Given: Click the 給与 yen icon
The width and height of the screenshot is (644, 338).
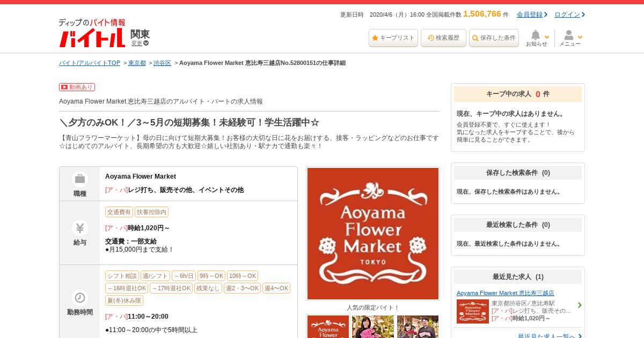Looking at the screenshot, I should 79,228.
